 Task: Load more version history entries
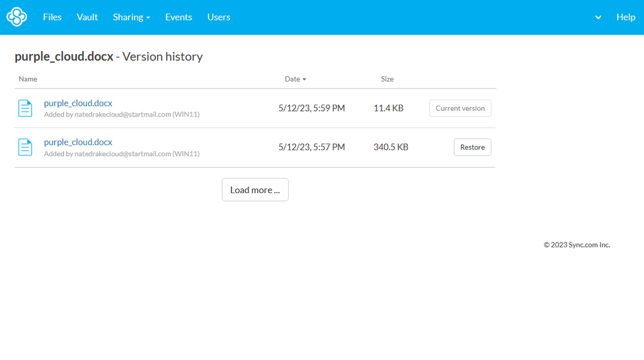[255, 189]
